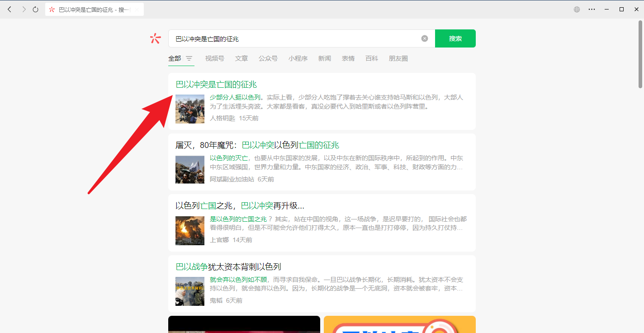Image resolution: width=644 pixels, height=333 pixels.
Task: Reload the page with refresh icon
Action: pyautogui.click(x=36, y=9)
